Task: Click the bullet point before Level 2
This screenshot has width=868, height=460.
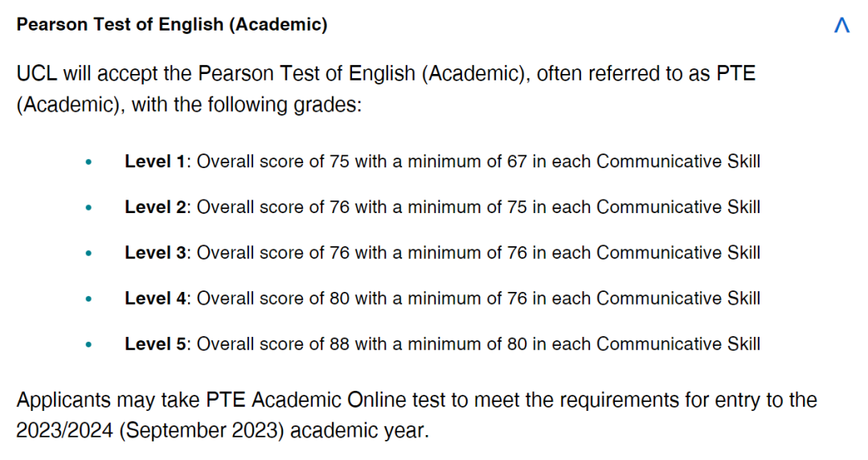Action: pyautogui.click(x=88, y=208)
